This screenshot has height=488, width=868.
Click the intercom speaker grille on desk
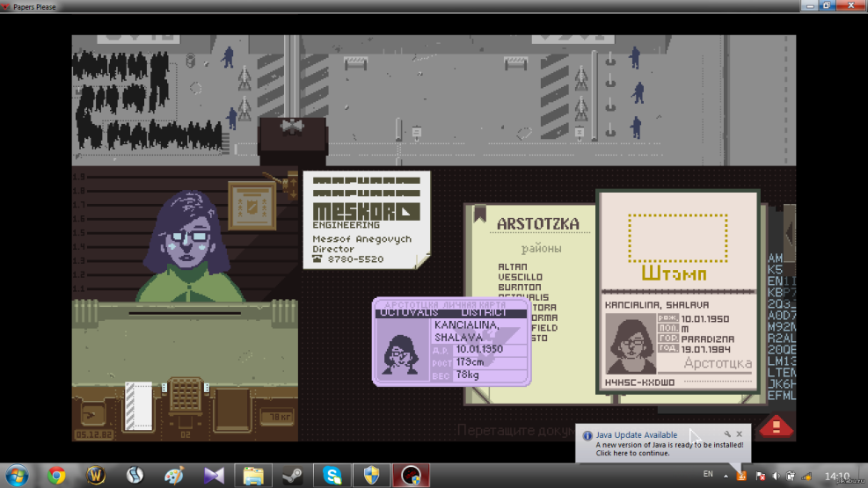pyautogui.click(x=186, y=395)
